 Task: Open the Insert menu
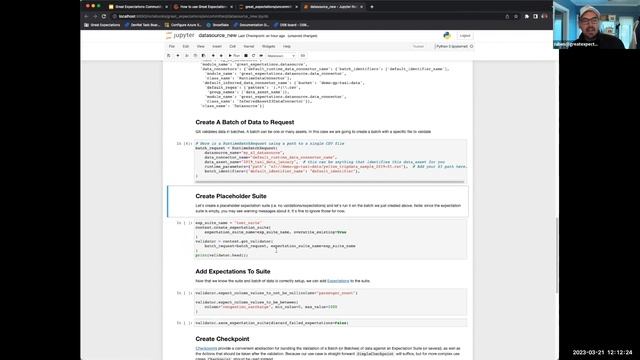[x=217, y=47]
